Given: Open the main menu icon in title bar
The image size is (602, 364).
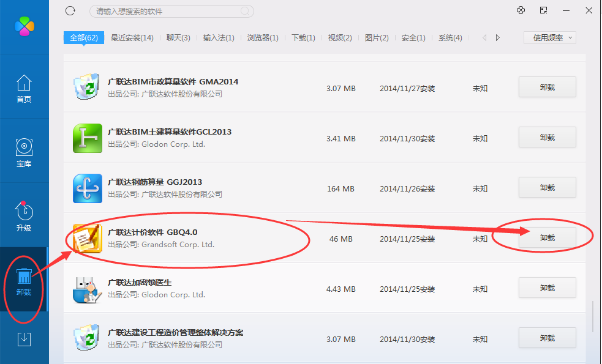Looking at the screenshot, I should point(543,10).
